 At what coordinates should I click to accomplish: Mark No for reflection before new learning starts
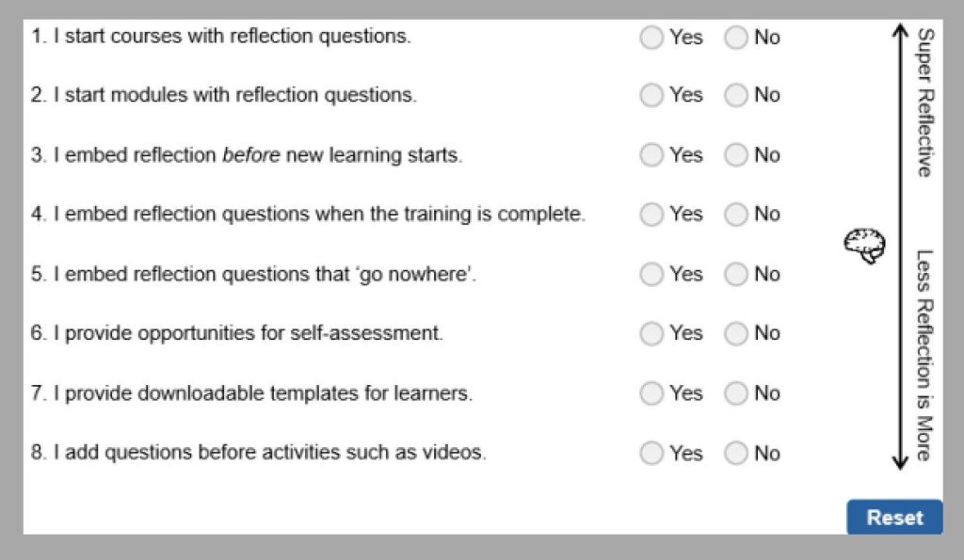(x=736, y=155)
